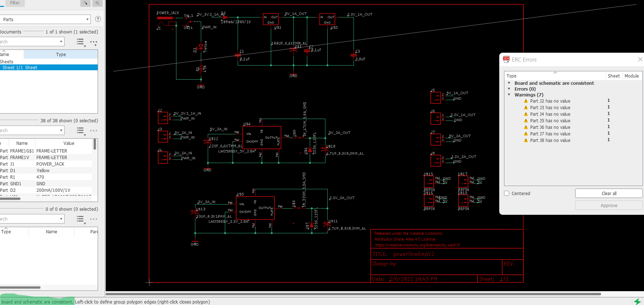Click the horizontal scrollbar under the schematic
This screenshot has height=305, width=644.
[x=353, y=294]
